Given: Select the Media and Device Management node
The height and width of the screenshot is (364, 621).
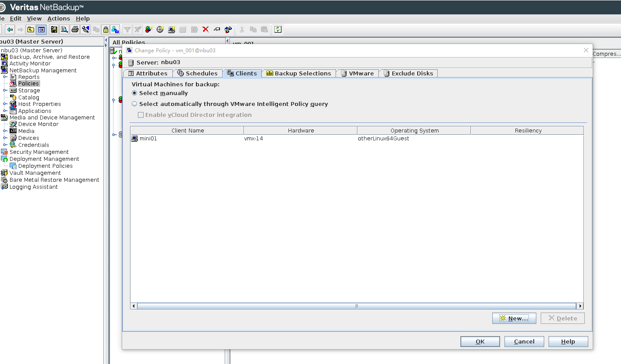Looking at the screenshot, I should pyautogui.click(x=52, y=118).
